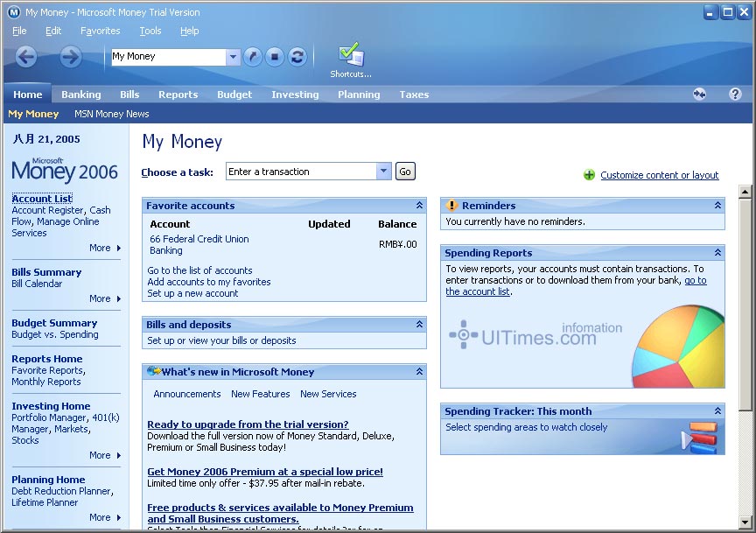Show the New Services section
The width and height of the screenshot is (756, 533).
328,394
